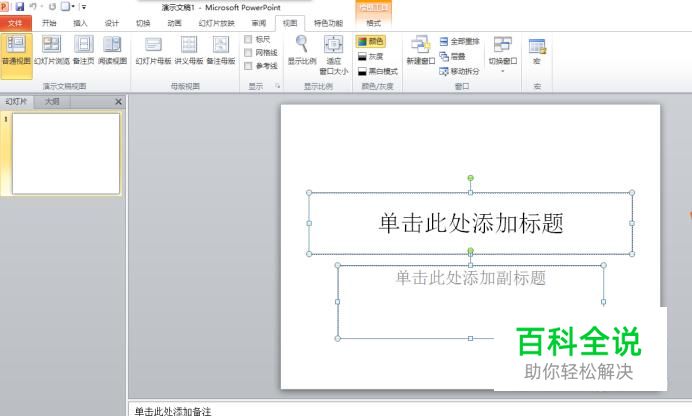Open the Home tab (开始)
692x416 pixels.
[x=49, y=23]
